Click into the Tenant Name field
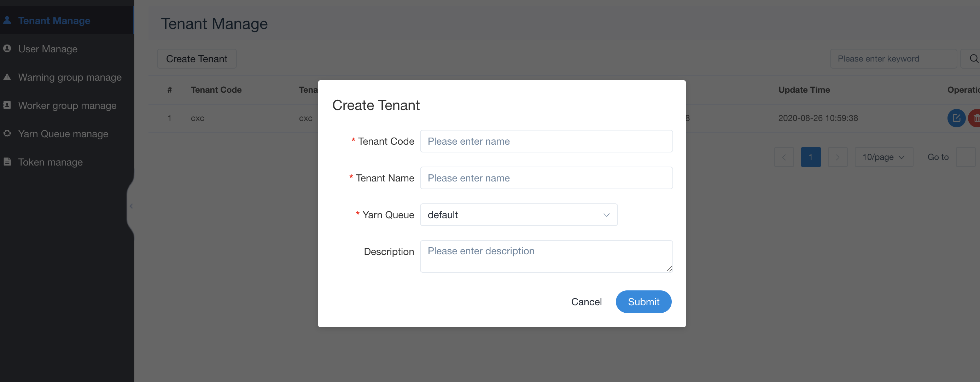The width and height of the screenshot is (980, 382). click(x=546, y=178)
